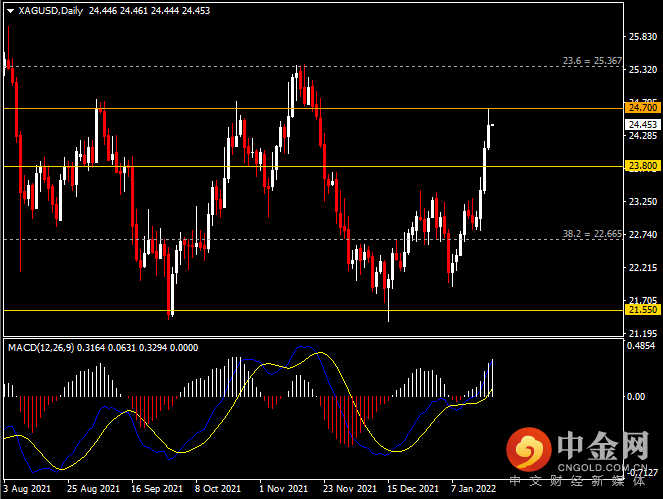Select the yellow 21.550 price level label
663x499 pixels.
coord(642,310)
